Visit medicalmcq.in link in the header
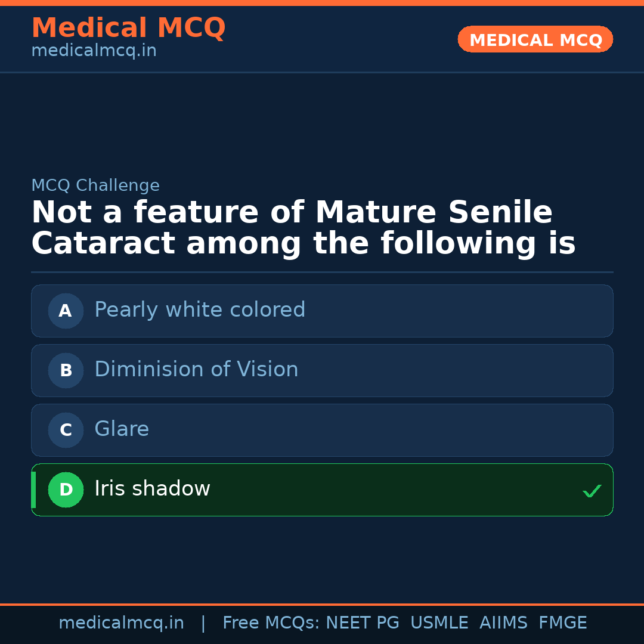This screenshot has height=644, width=644. pyautogui.click(x=94, y=51)
